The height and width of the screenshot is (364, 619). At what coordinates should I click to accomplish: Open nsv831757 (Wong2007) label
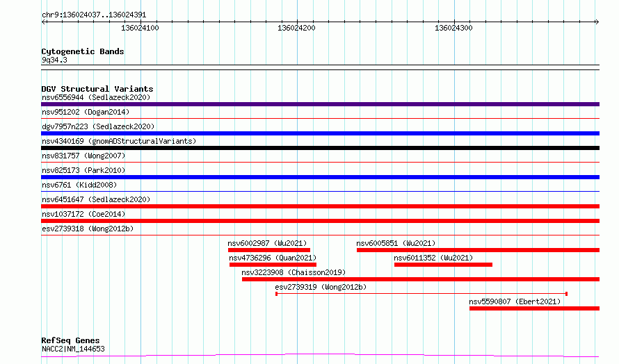point(83,156)
